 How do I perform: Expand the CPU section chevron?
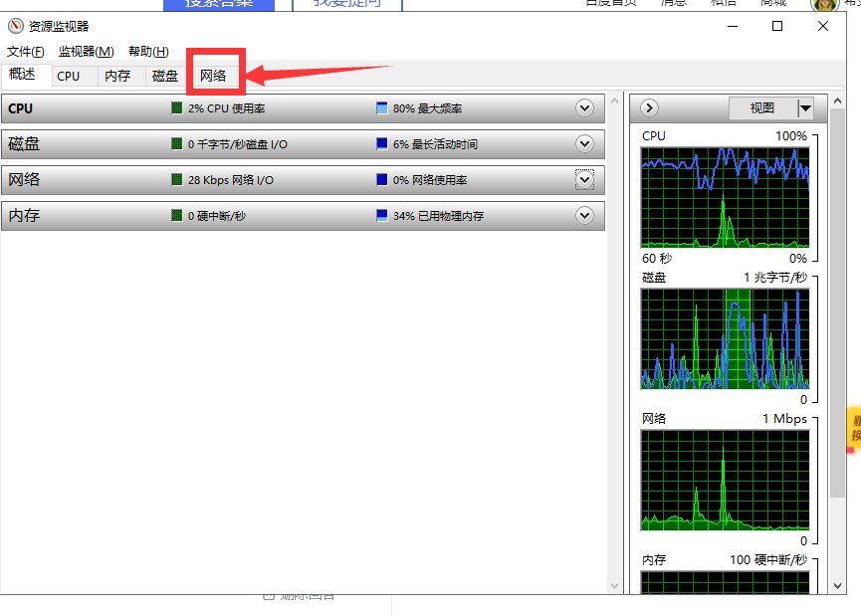point(585,107)
